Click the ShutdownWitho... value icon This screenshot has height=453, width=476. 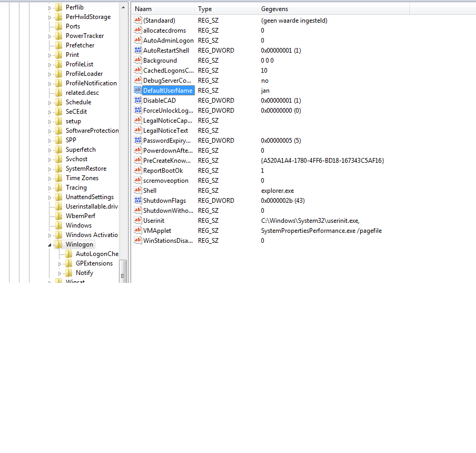138,211
